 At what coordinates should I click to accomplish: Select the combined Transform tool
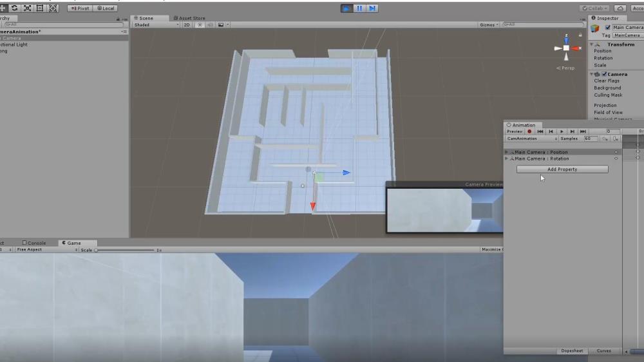coord(53,8)
